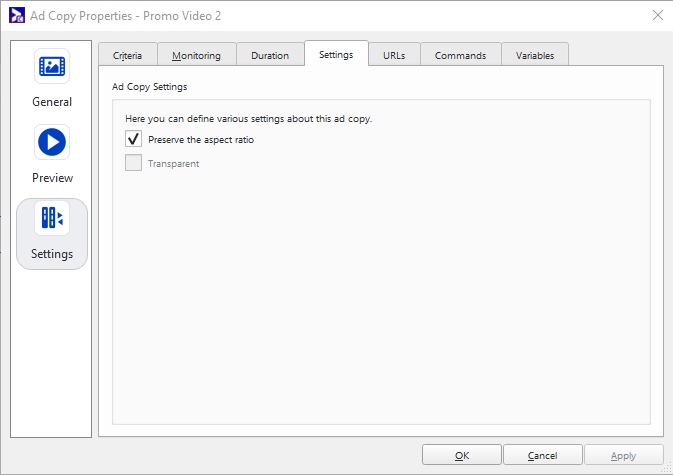This screenshot has width=673, height=475.
Task: Select the Settings tab
Action: pyautogui.click(x=336, y=54)
